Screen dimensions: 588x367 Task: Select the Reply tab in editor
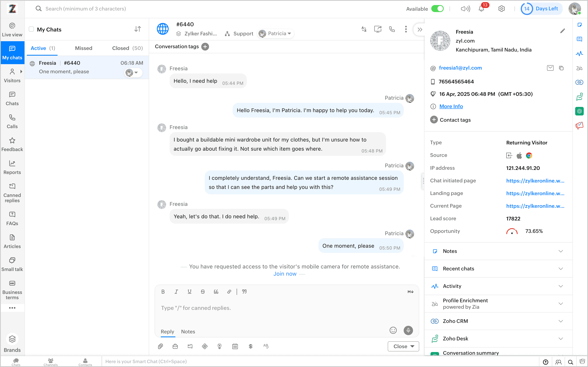coord(167,332)
